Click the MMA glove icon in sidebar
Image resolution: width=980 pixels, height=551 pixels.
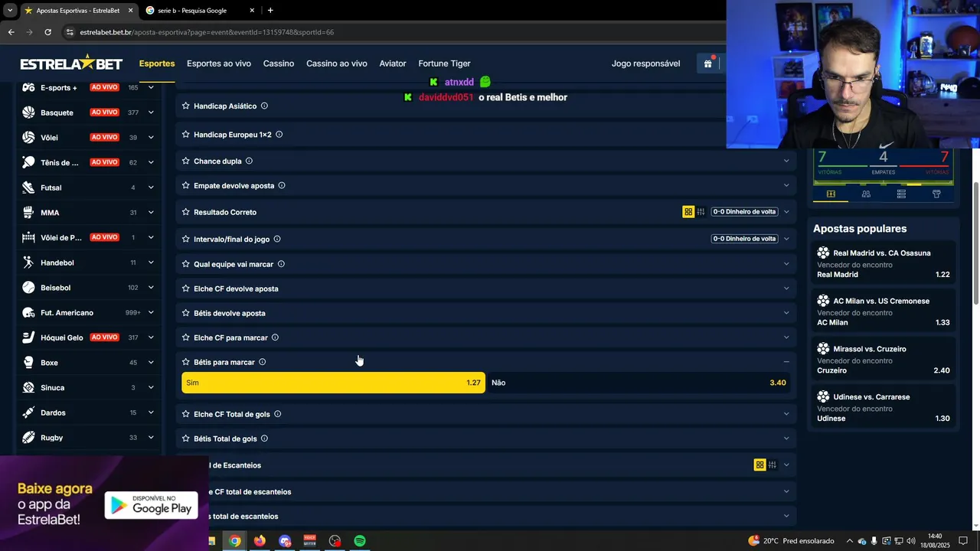(28, 213)
